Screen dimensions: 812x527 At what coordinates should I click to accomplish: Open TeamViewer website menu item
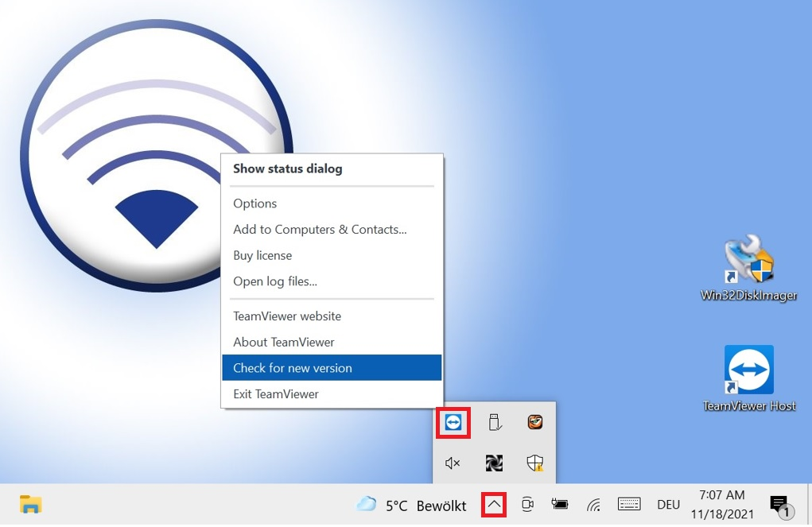coord(332,316)
